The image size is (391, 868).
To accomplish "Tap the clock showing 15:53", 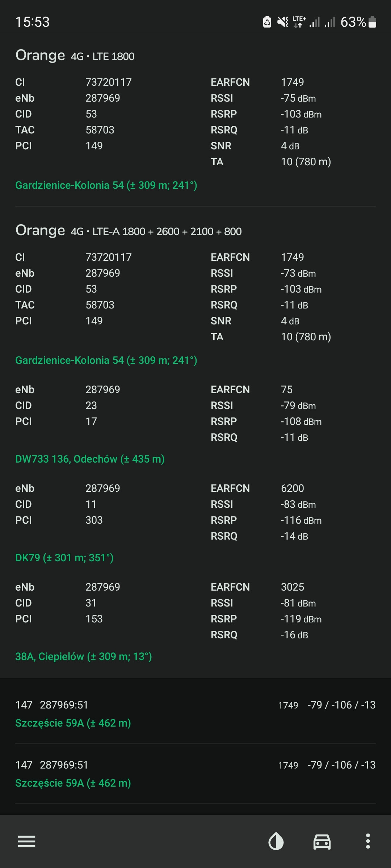I will (32, 22).
